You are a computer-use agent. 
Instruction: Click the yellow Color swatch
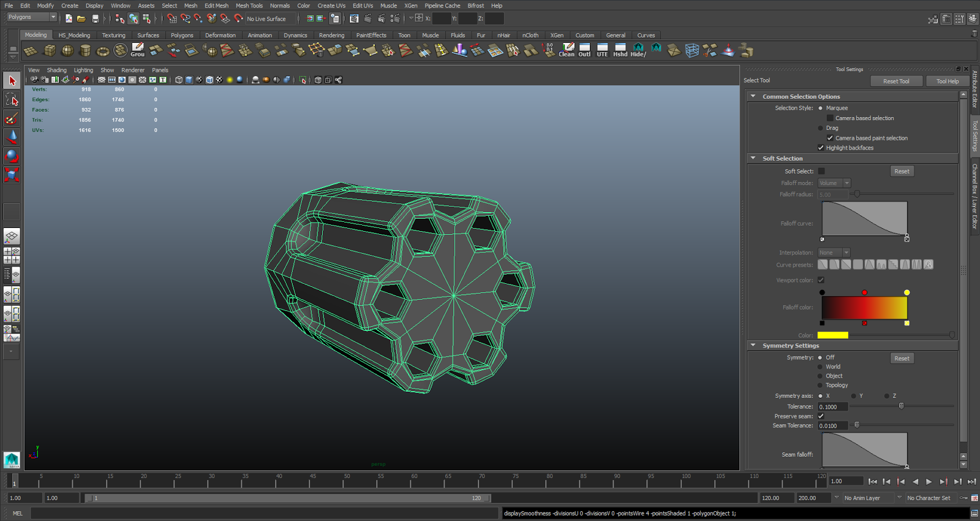tap(832, 335)
